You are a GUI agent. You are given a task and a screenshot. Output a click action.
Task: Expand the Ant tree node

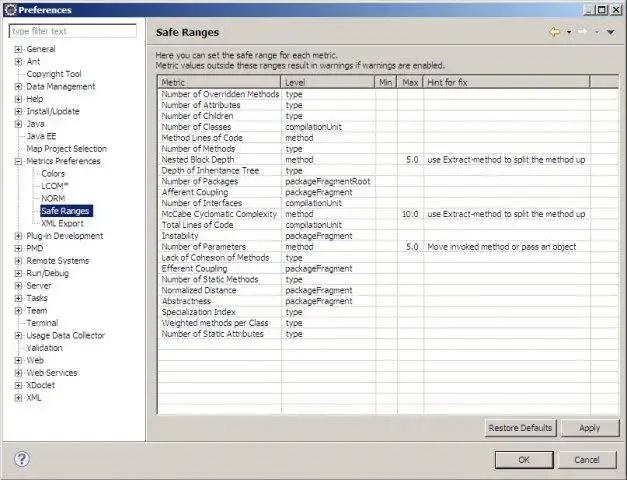tap(18, 62)
